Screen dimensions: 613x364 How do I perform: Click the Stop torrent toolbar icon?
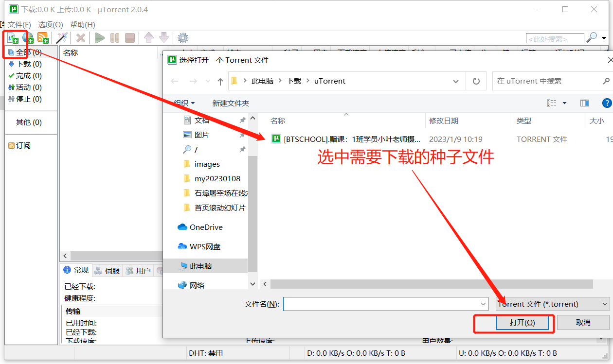130,38
